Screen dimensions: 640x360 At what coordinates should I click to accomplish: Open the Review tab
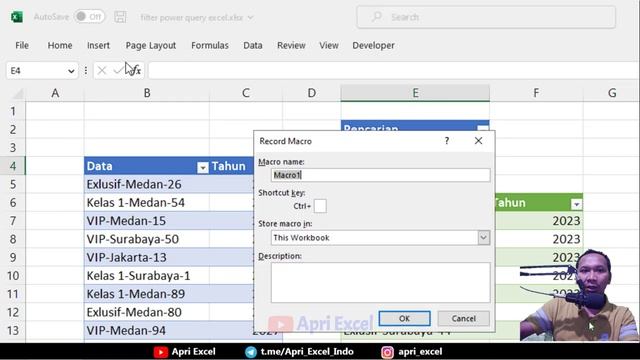click(291, 45)
